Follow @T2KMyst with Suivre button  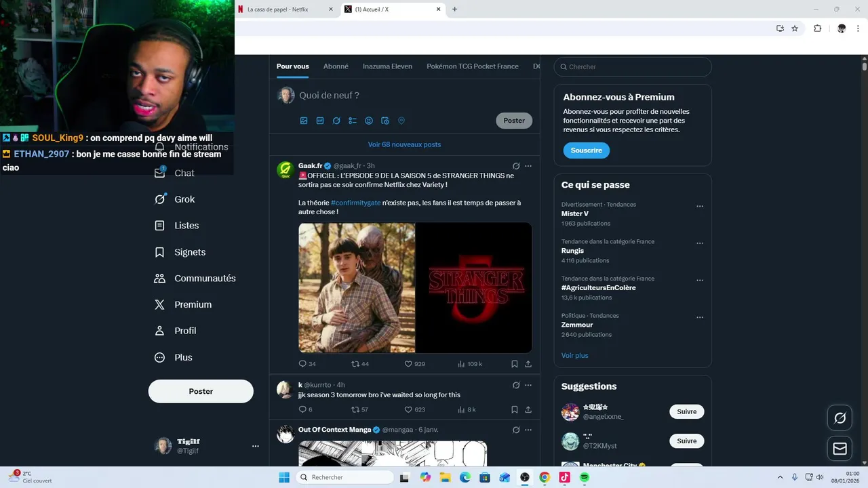[x=686, y=441]
